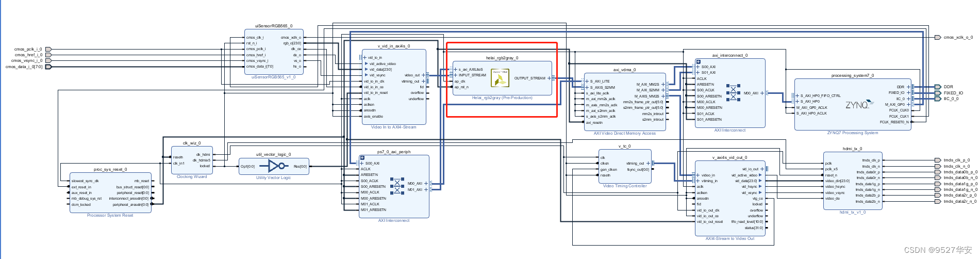Viewport: 980px width, 259px height.
Task: Click the Vivado HLS logo in helai_rgb2gray_0
Action: click(500, 78)
